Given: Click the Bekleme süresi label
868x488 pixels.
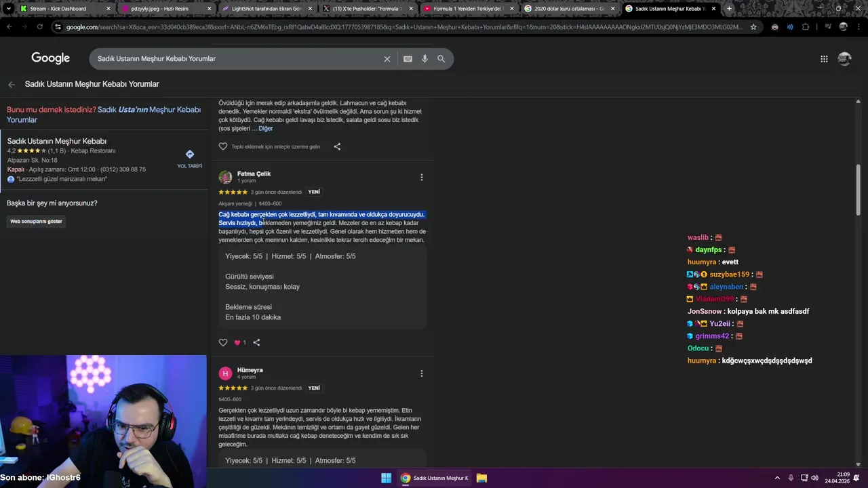Looking at the screenshot, I should tap(249, 307).
